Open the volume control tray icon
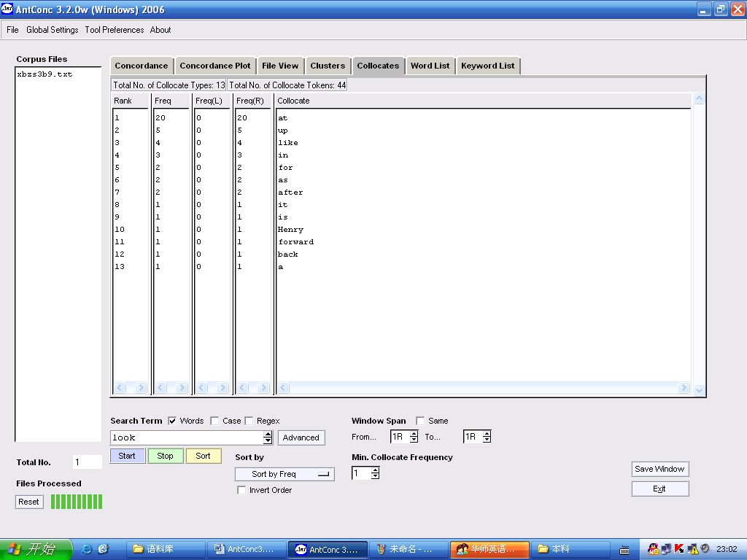This screenshot has width=747, height=560. point(705,549)
